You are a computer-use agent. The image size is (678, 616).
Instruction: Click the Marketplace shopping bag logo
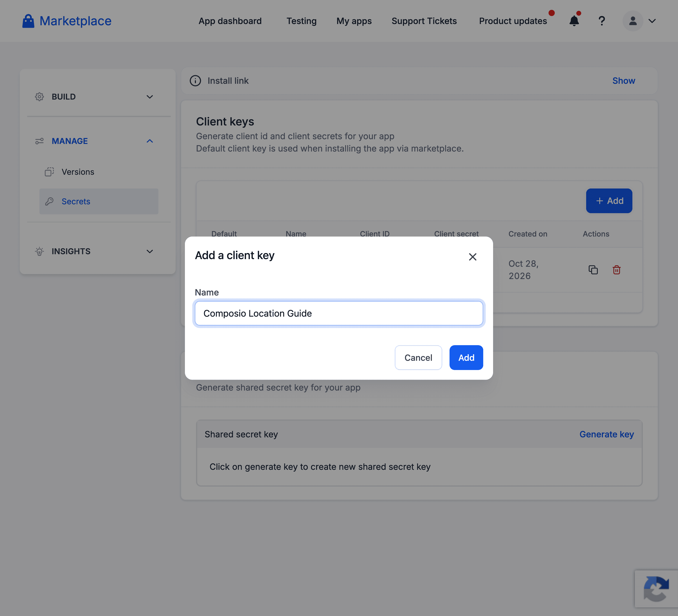(x=28, y=21)
